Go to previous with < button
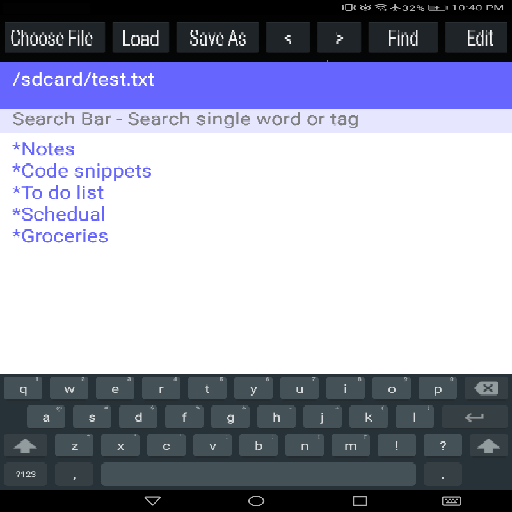Viewport: 512px width, 512px height. [x=288, y=38]
